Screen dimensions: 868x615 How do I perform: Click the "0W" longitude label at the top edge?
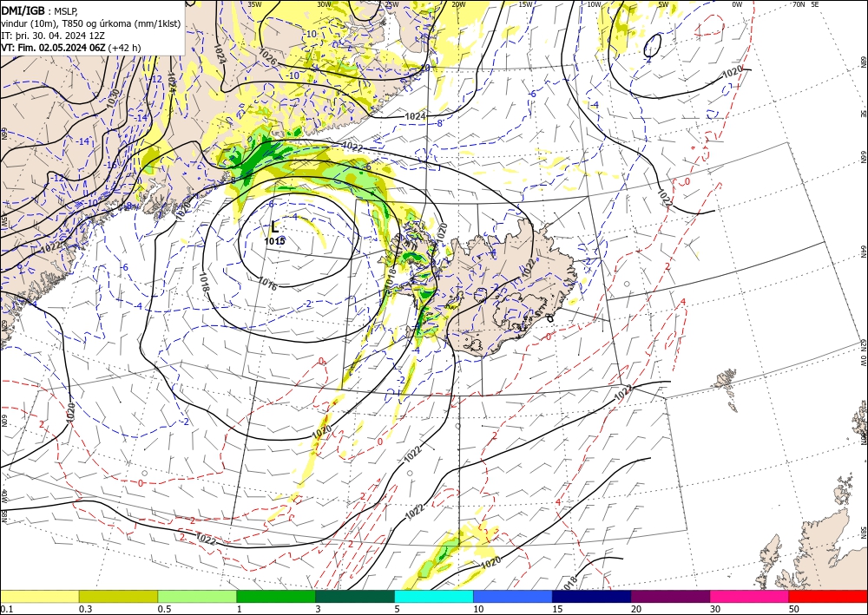(737, 4)
